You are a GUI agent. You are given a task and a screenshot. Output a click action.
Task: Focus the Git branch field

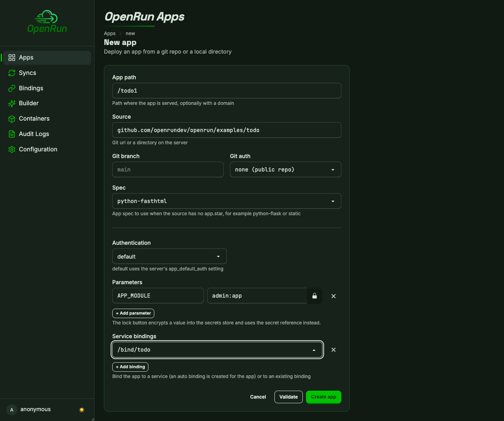coord(168,170)
